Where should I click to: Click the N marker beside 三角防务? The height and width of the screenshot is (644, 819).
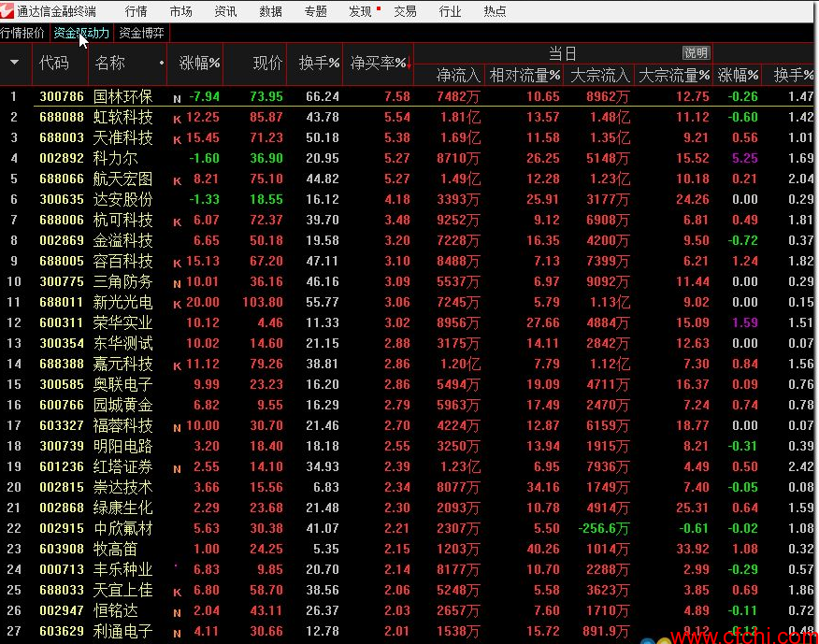[177, 284]
